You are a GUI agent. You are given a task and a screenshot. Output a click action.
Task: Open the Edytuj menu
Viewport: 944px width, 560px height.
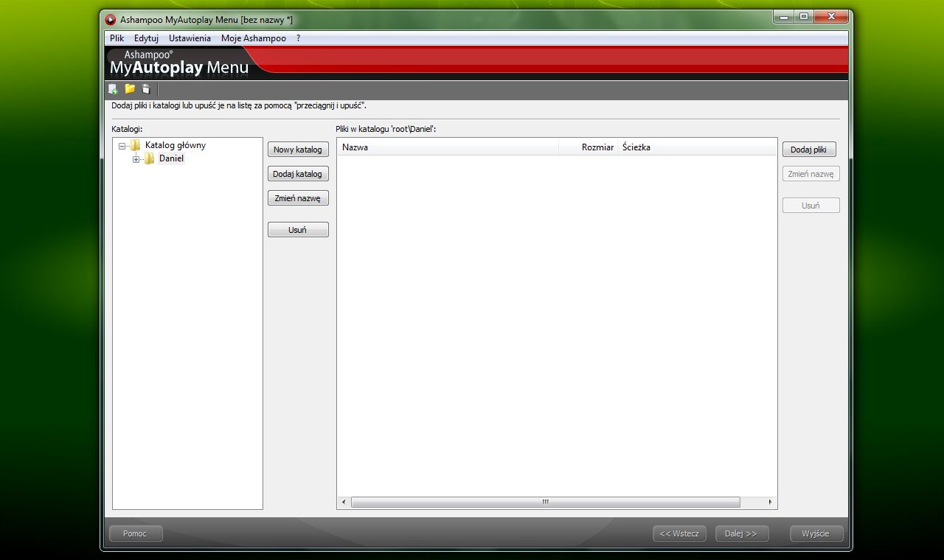(146, 38)
